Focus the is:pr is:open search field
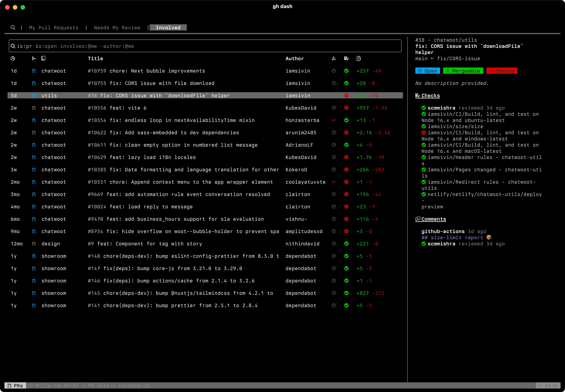Image resolution: width=565 pixels, height=392 pixels. (205, 46)
